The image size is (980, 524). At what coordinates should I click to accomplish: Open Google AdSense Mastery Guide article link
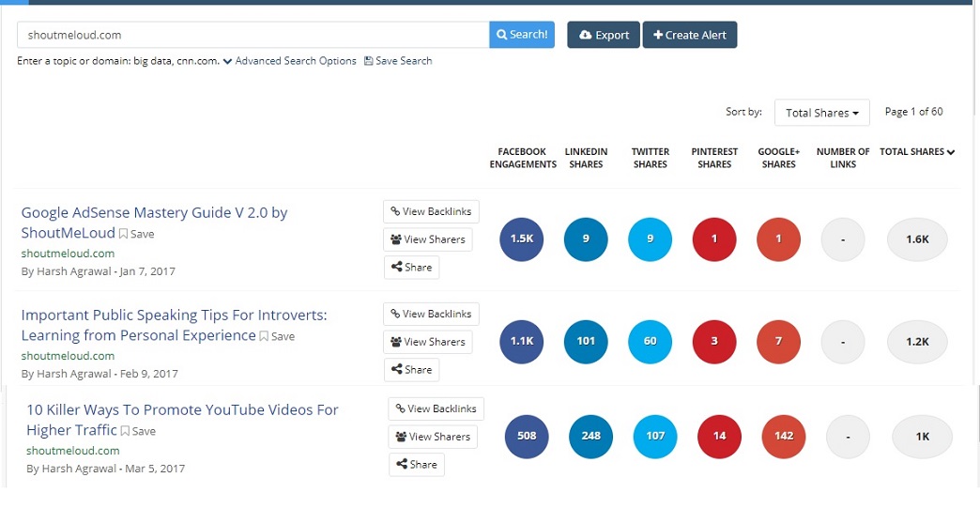[x=154, y=223]
